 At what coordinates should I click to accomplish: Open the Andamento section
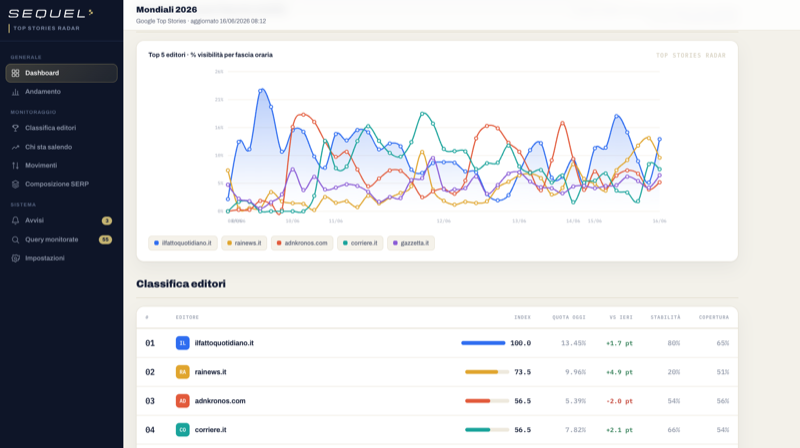click(61, 92)
